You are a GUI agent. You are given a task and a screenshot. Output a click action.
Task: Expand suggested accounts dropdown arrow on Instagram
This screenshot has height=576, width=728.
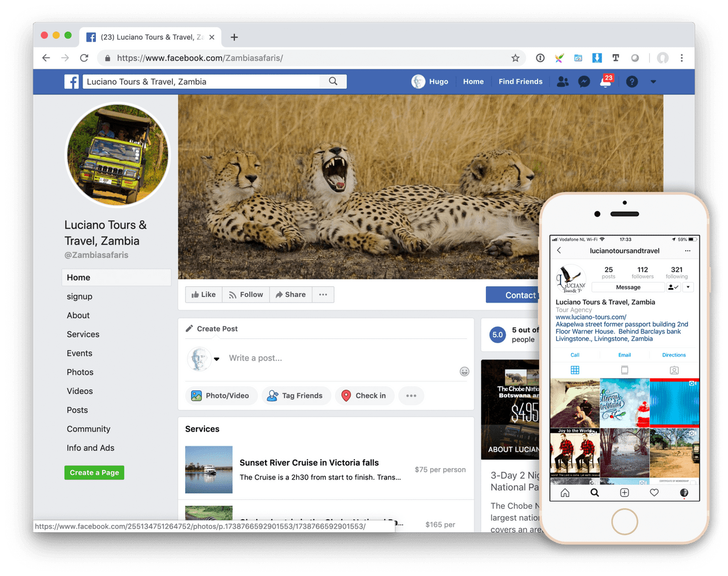click(x=688, y=287)
